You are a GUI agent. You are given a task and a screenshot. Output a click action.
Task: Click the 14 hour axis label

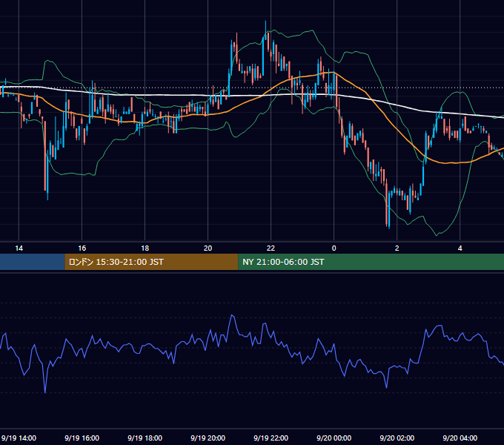tap(19, 248)
